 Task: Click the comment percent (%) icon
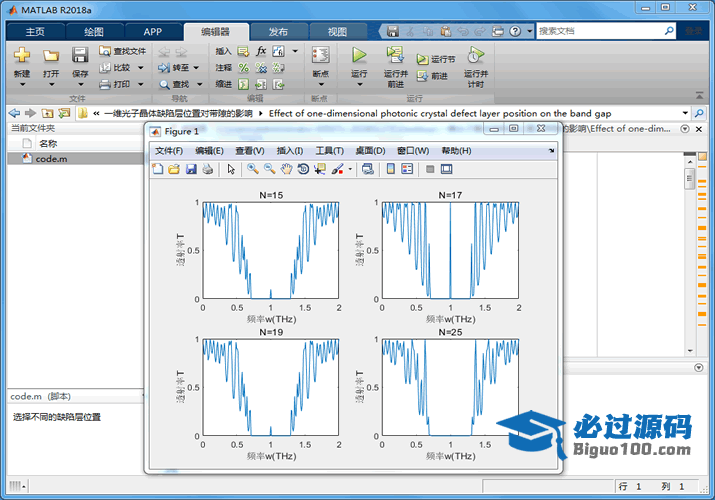pyautogui.click(x=244, y=68)
